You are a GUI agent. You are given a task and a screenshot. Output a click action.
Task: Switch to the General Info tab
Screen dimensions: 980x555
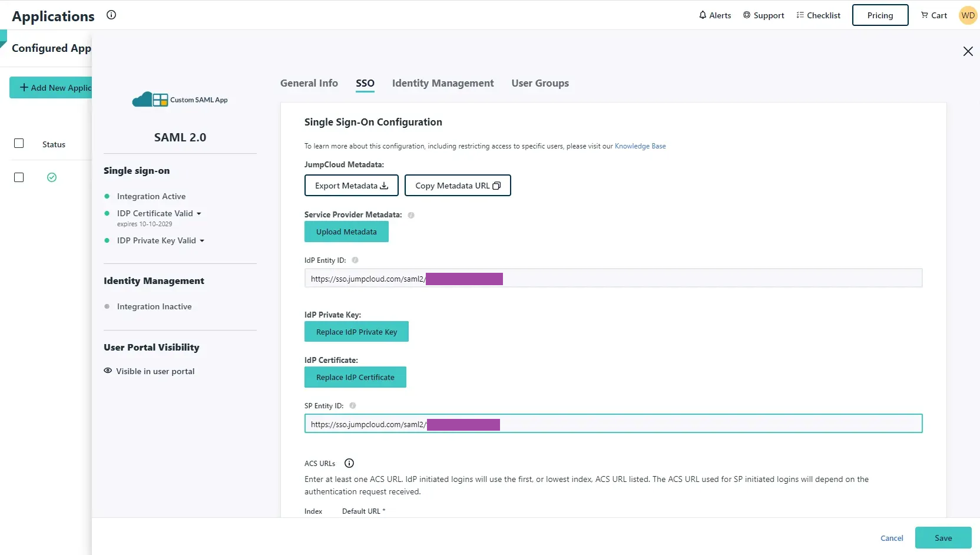coord(309,83)
